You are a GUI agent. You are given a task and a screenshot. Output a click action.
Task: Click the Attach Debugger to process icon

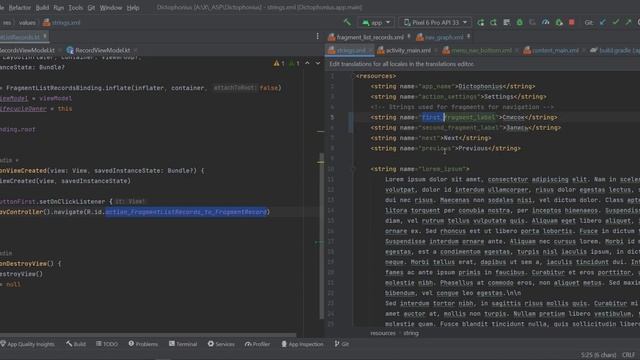(x=559, y=22)
